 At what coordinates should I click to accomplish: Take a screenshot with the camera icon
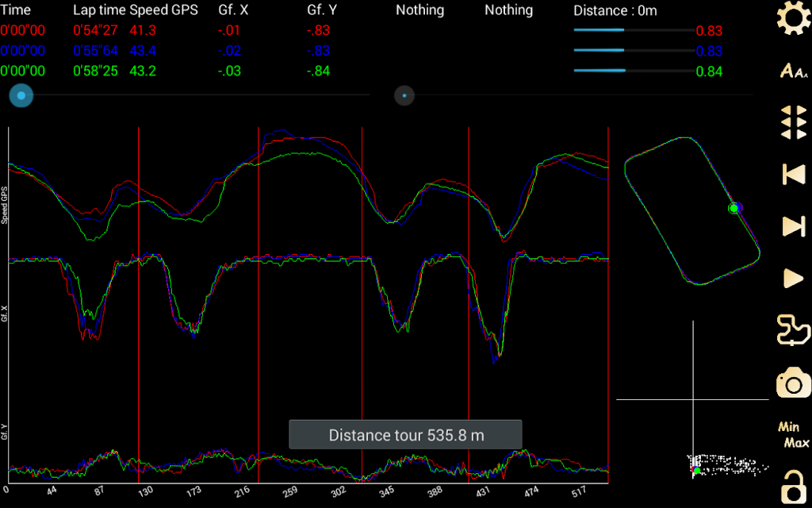793,383
